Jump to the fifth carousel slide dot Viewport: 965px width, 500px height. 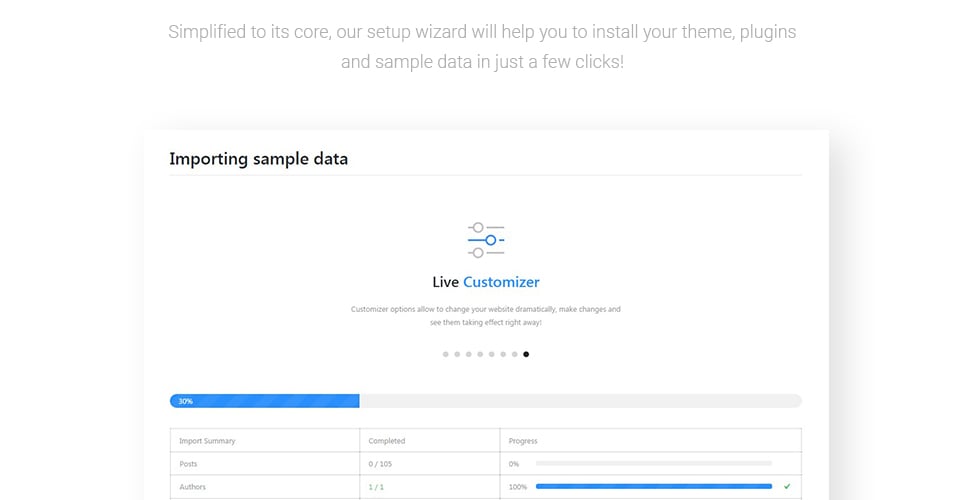(x=491, y=354)
